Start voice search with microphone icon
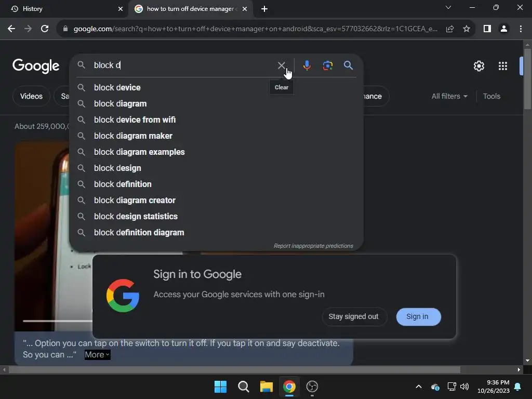Screen dimensions: 532x399 click(307, 65)
